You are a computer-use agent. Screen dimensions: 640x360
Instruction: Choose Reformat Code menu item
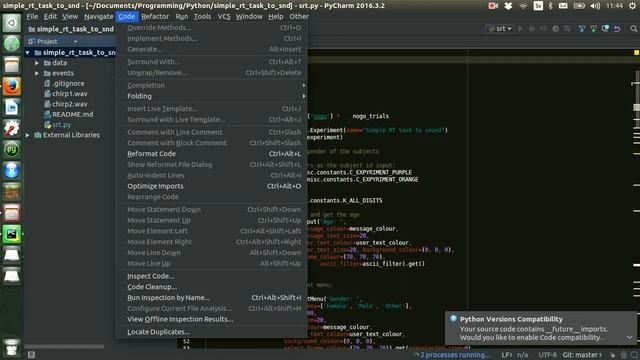[211, 154]
